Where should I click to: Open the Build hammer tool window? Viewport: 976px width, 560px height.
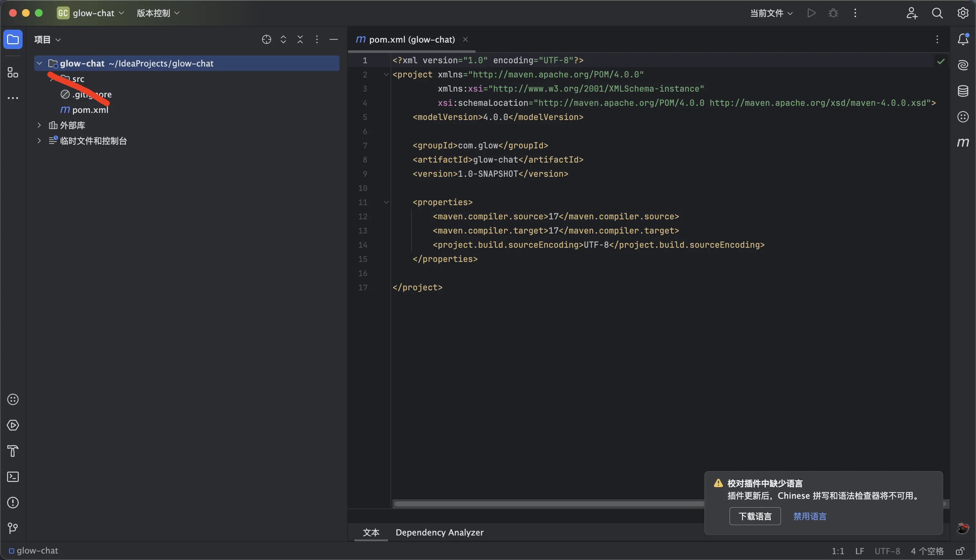pyautogui.click(x=13, y=451)
